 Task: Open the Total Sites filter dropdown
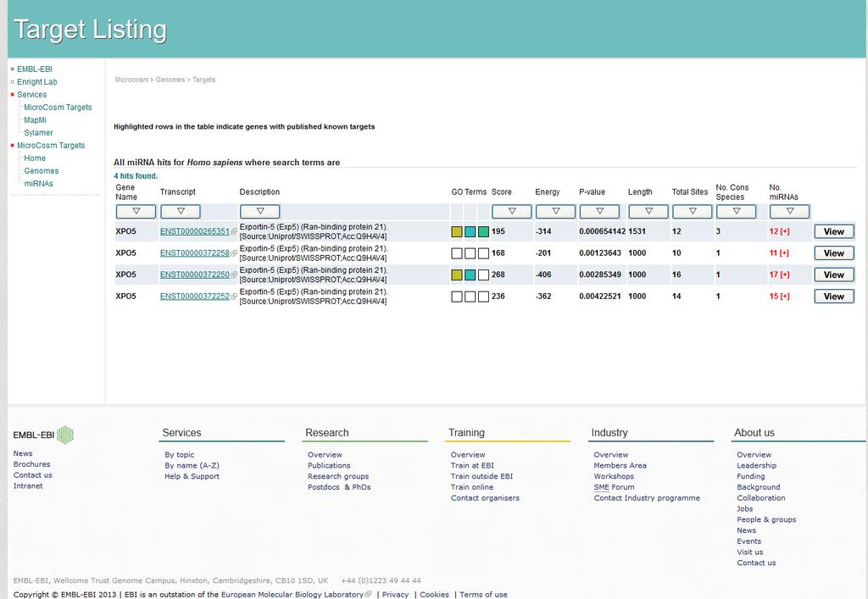click(693, 211)
